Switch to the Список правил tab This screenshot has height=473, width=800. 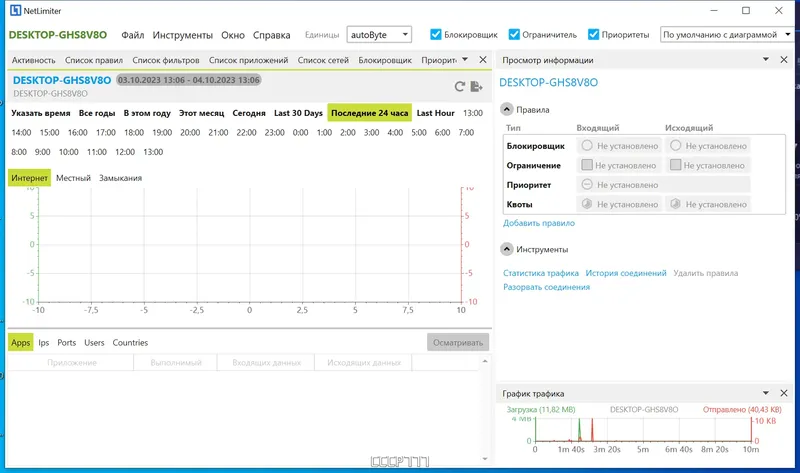(x=94, y=60)
